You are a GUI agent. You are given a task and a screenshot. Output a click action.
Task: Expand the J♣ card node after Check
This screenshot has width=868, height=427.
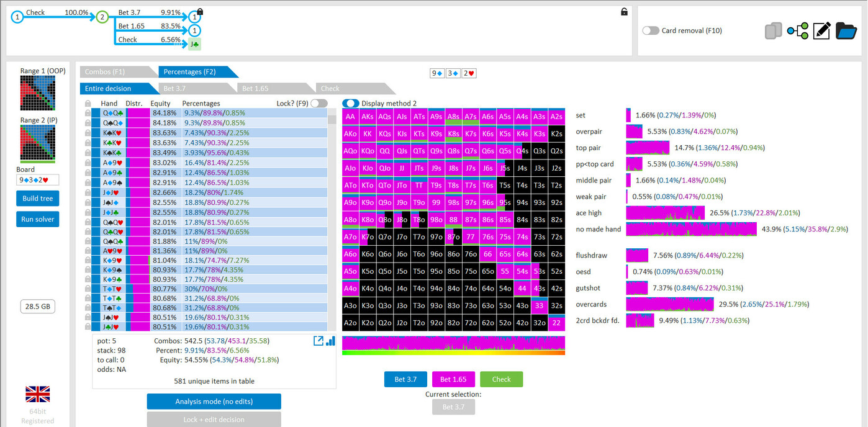(194, 43)
